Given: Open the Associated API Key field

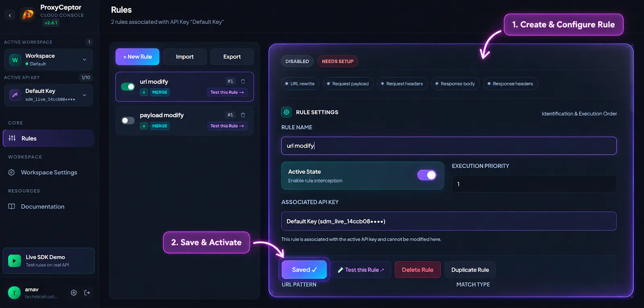Looking at the screenshot, I should pyautogui.click(x=449, y=221).
